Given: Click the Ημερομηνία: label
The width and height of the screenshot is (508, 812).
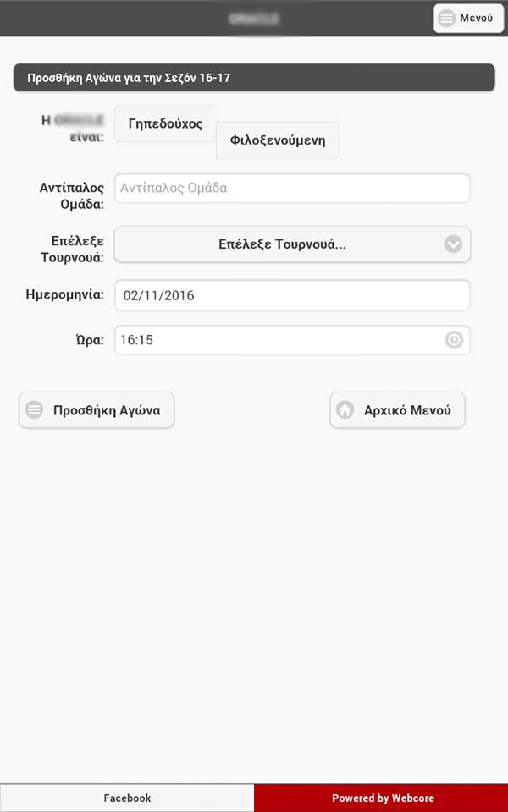Looking at the screenshot, I should coord(65,294).
